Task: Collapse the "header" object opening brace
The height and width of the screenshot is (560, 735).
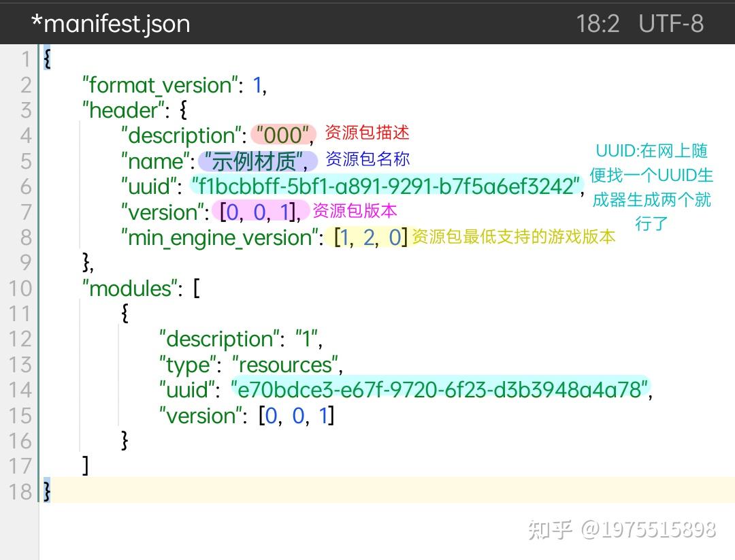Action: point(183,111)
